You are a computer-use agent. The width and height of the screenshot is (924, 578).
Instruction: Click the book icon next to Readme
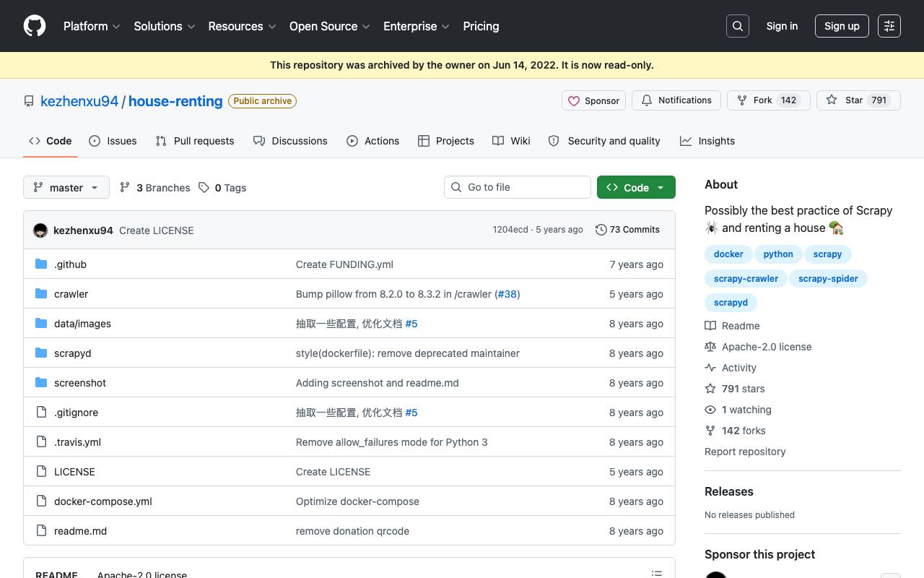pos(710,326)
